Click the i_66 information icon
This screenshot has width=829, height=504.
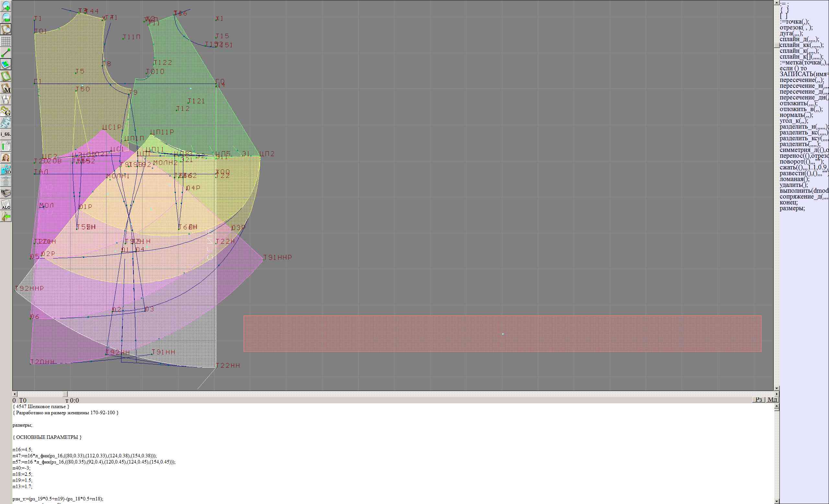tap(6, 134)
